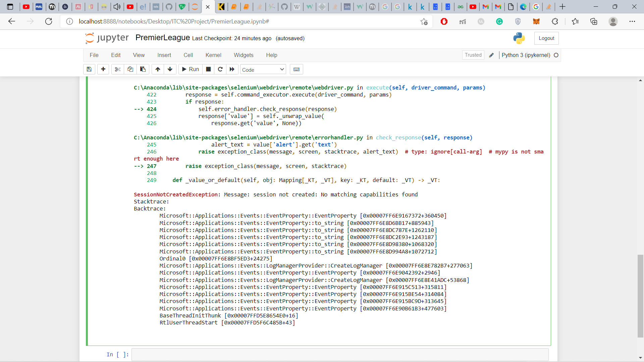
Task: Close the active Jupyter tab
Action: pyautogui.click(x=208, y=7)
